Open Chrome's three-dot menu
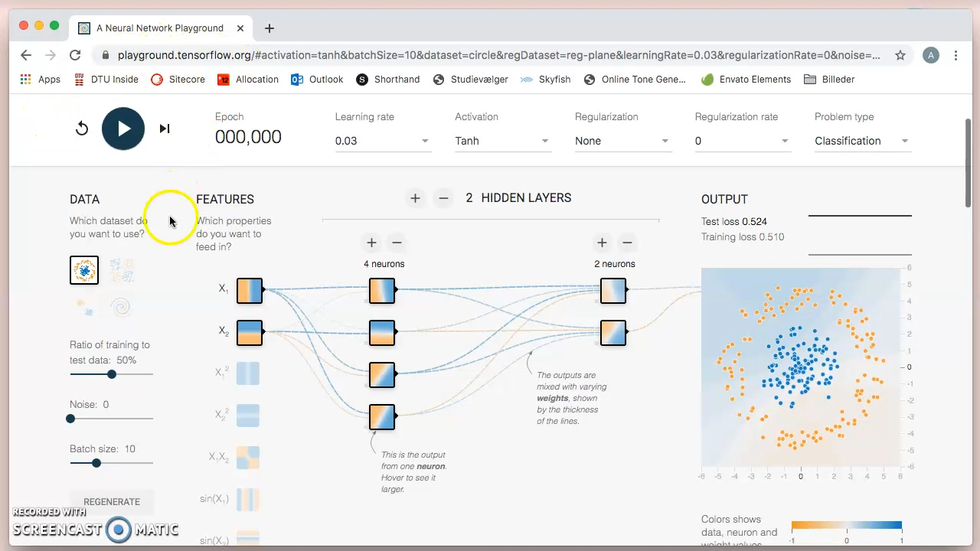The height and width of the screenshot is (551, 980). 956,55
